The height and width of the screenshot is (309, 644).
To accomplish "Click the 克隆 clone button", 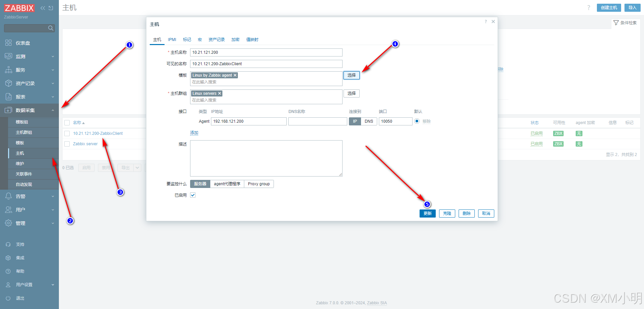I will [x=447, y=214].
